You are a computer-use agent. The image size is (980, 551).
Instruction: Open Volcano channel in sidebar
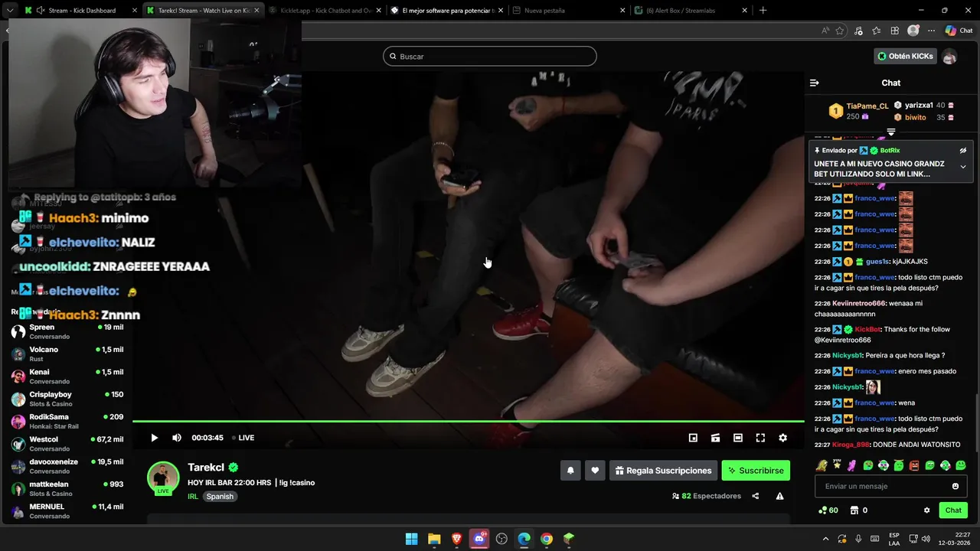pos(67,354)
